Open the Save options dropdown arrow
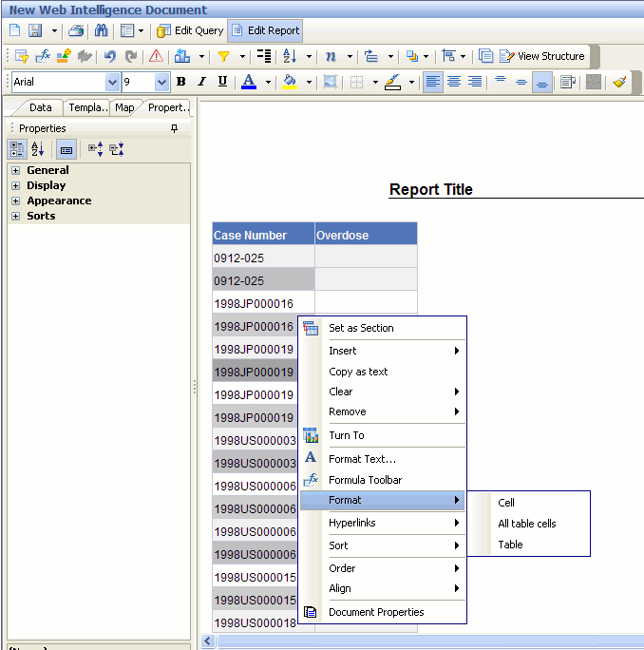This screenshot has width=644, height=650. click(54, 30)
